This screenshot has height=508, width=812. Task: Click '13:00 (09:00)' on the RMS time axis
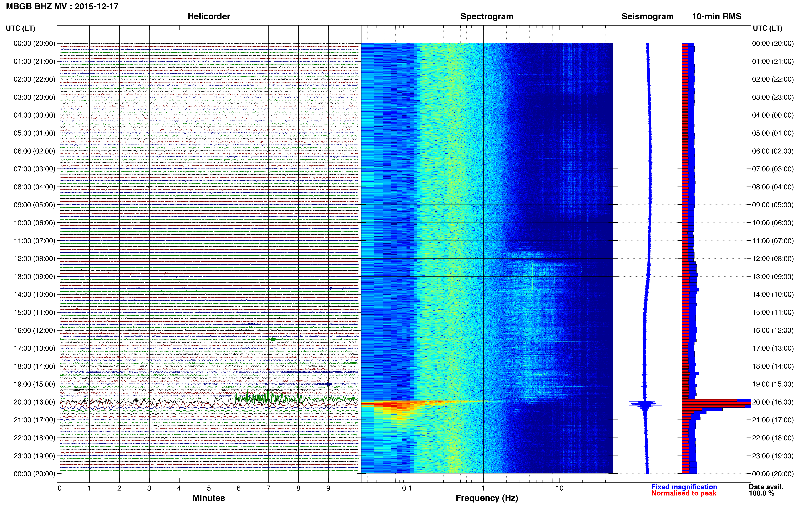pos(773,277)
